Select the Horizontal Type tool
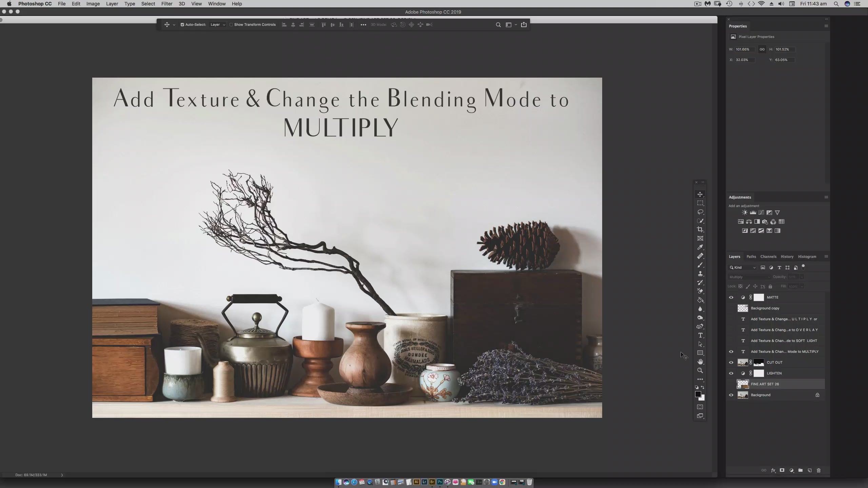This screenshot has height=488, width=868. coord(700,335)
